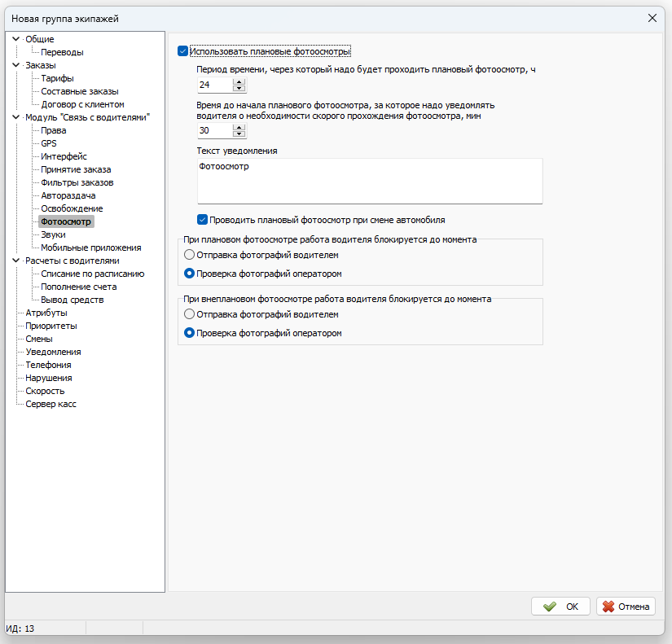Open the Переводы settings page
This screenshot has height=644, width=672.
(62, 52)
